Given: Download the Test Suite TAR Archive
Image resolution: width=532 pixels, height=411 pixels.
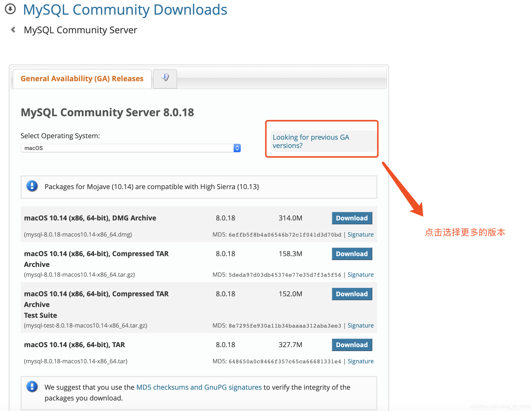Looking at the screenshot, I should coord(352,294).
